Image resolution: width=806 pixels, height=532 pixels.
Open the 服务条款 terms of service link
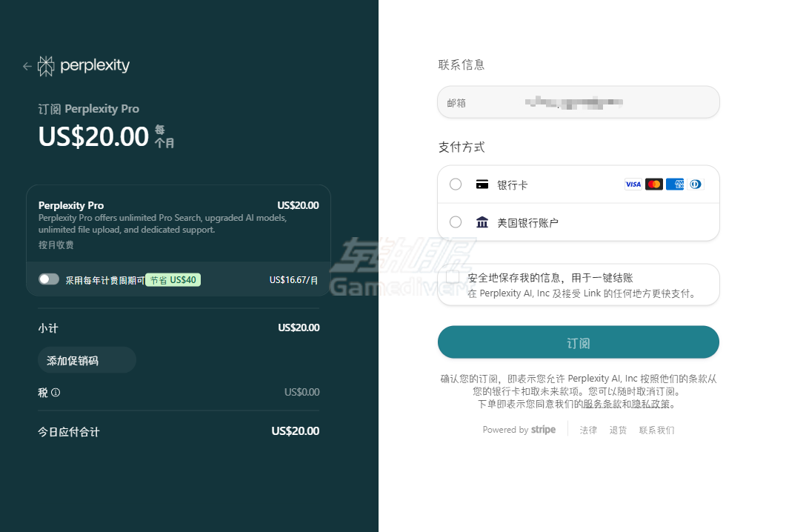[602, 404]
